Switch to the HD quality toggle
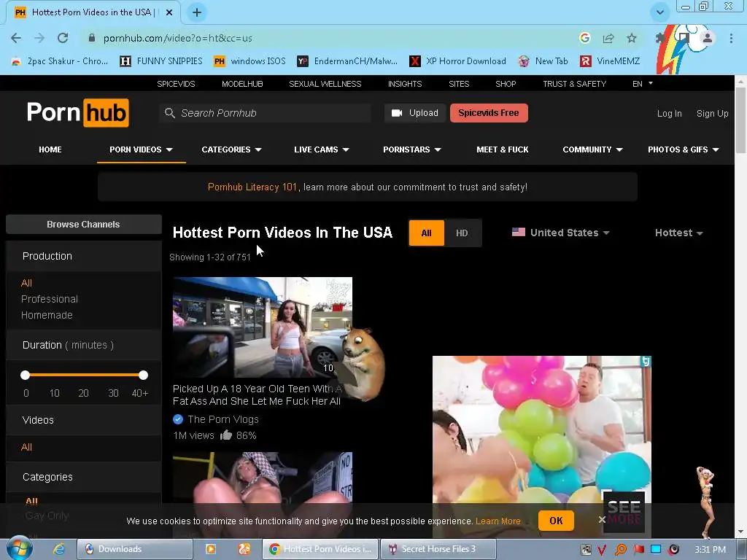Screen dimensions: 747x560 point(462,233)
